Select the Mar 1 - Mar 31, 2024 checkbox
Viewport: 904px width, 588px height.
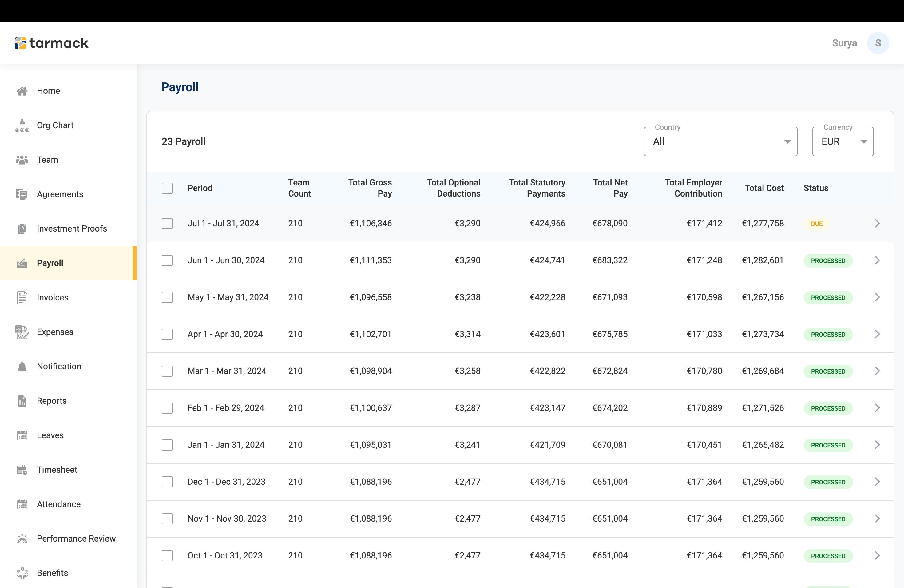pyautogui.click(x=167, y=371)
